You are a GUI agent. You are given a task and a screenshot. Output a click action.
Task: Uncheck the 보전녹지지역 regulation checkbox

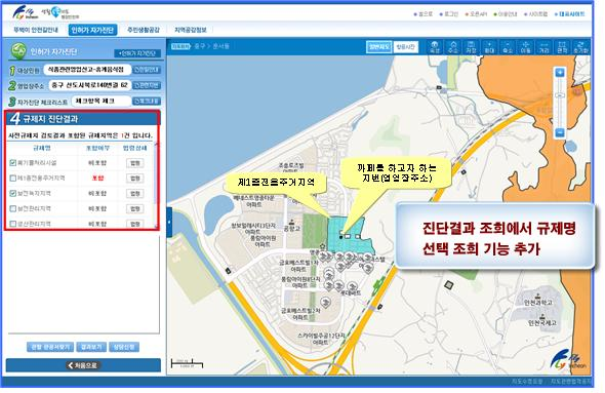point(13,193)
